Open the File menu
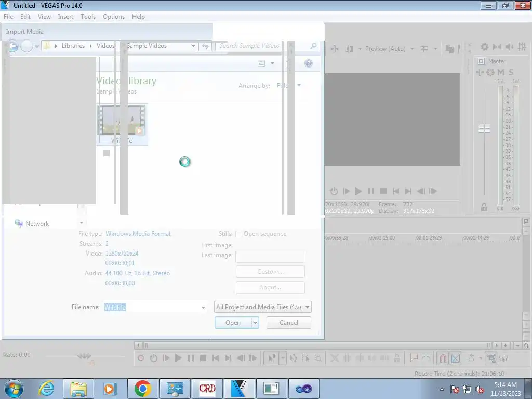 coord(8,17)
